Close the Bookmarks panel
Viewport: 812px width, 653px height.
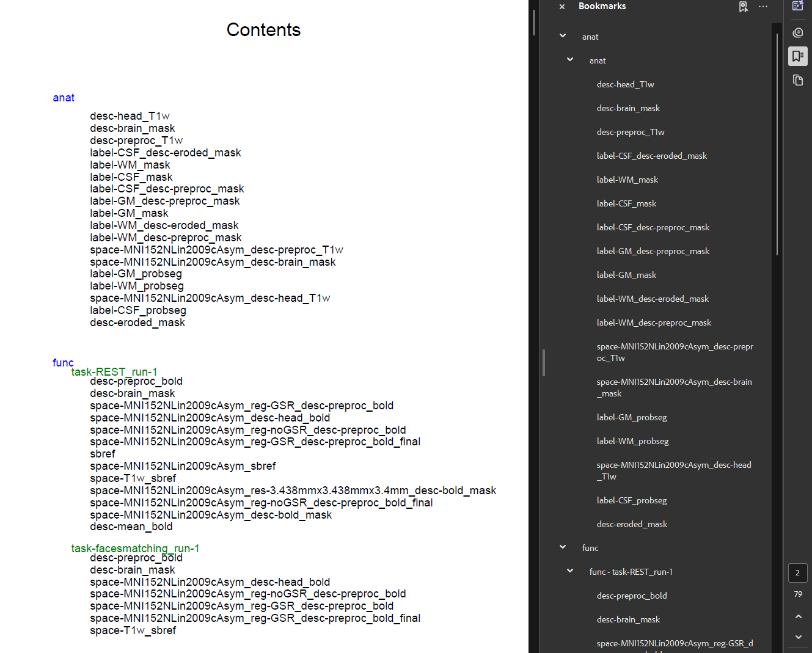tap(562, 7)
